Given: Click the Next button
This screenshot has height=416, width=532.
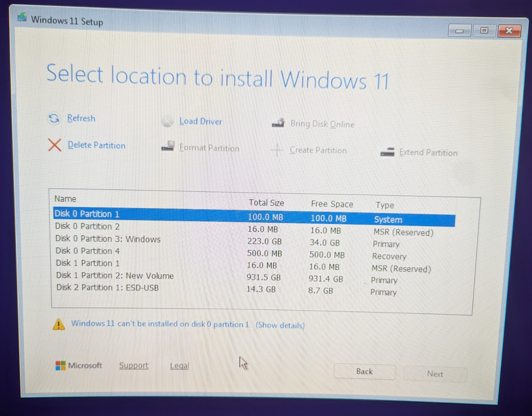Looking at the screenshot, I should click(435, 374).
